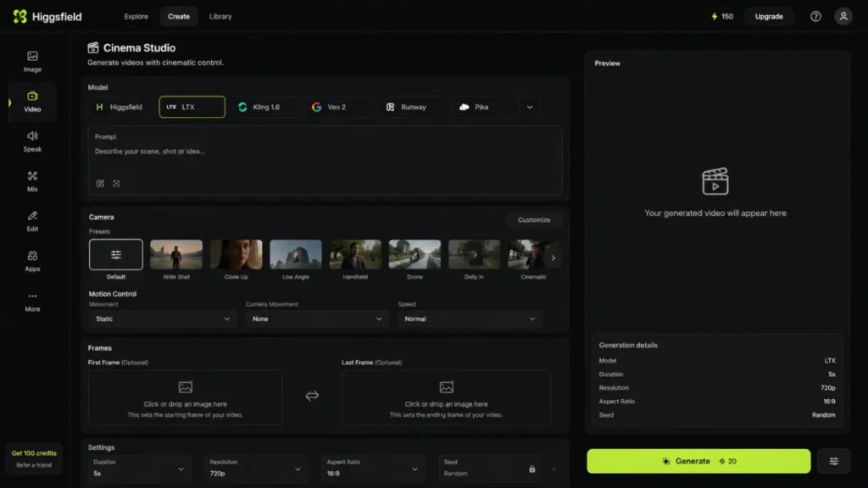
Task: Click the preview video placeholder icon
Action: click(x=715, y=181)
